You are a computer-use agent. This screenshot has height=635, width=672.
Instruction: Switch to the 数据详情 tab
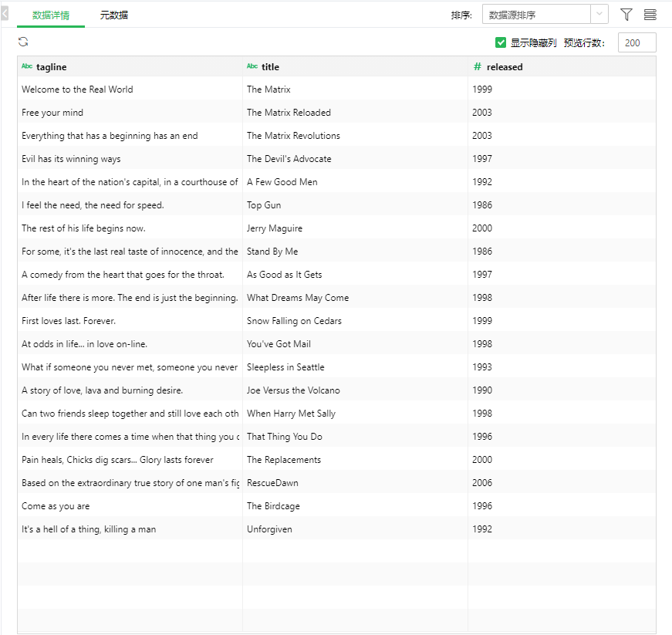(x=51, y=15)
